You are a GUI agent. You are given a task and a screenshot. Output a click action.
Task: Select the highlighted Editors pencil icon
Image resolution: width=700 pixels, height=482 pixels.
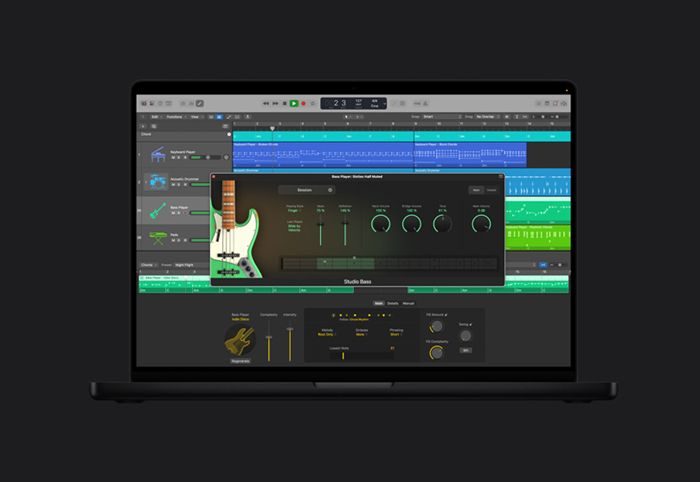coord(200,104)
